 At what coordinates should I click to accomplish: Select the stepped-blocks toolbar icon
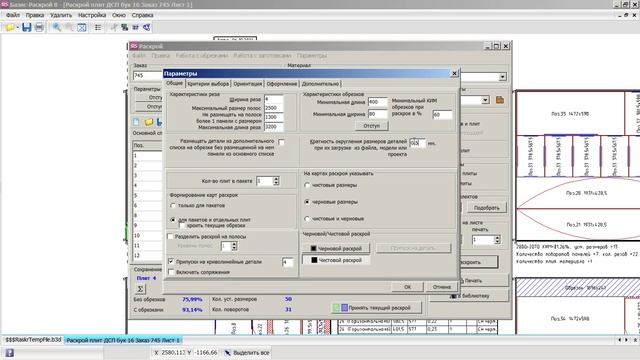coord(124,27)
